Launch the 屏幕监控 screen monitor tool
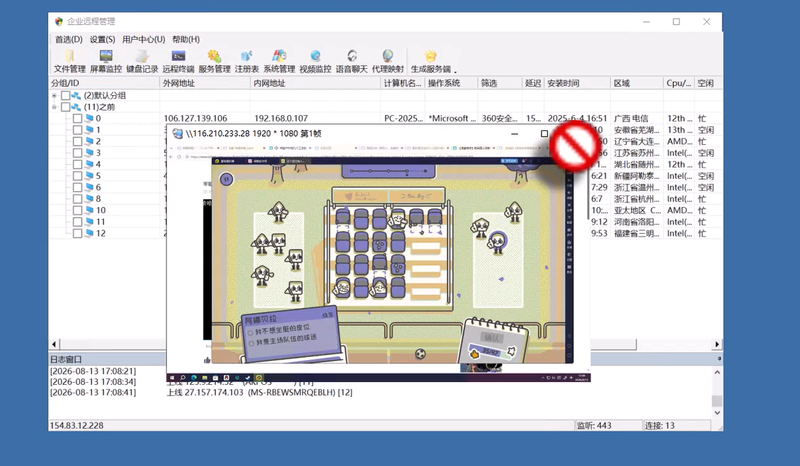800x466 pixels. [x=106, y=61]
